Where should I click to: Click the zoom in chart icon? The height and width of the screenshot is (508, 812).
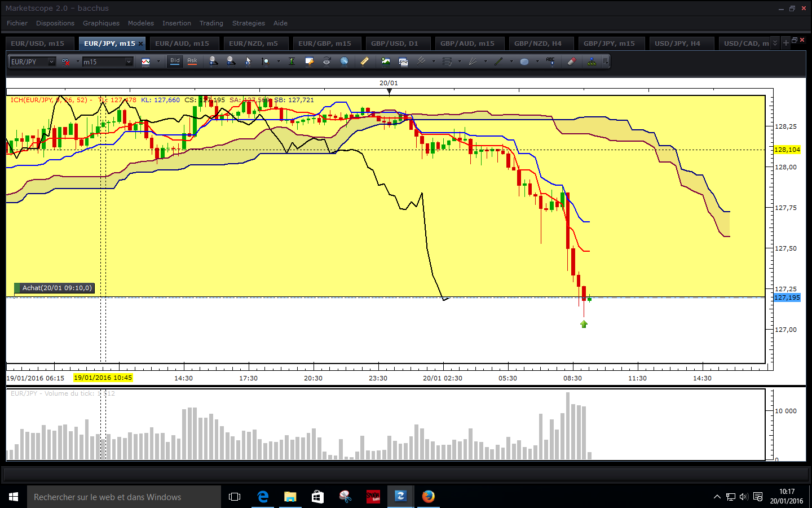click(213, 61)
